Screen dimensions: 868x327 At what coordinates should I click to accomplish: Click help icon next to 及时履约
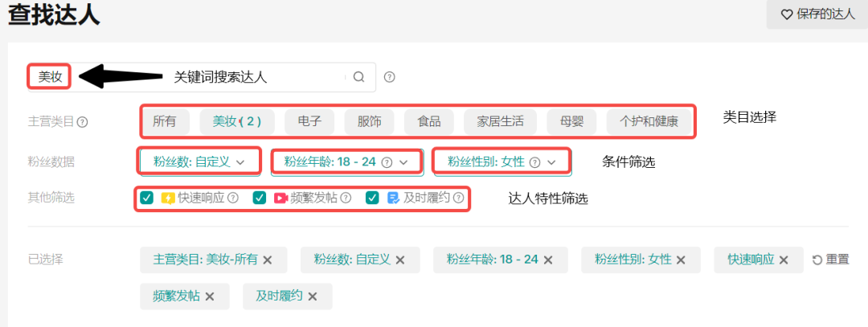pyautogui.click(x=458, y=198)
